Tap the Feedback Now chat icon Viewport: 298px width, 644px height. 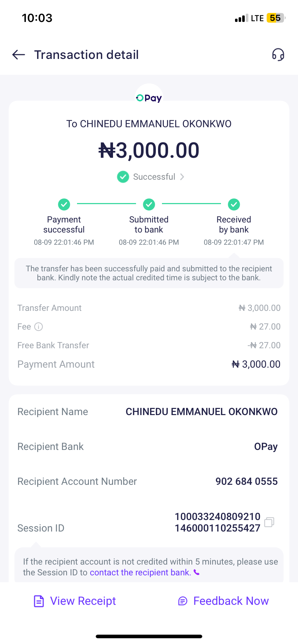pos(183,601)
